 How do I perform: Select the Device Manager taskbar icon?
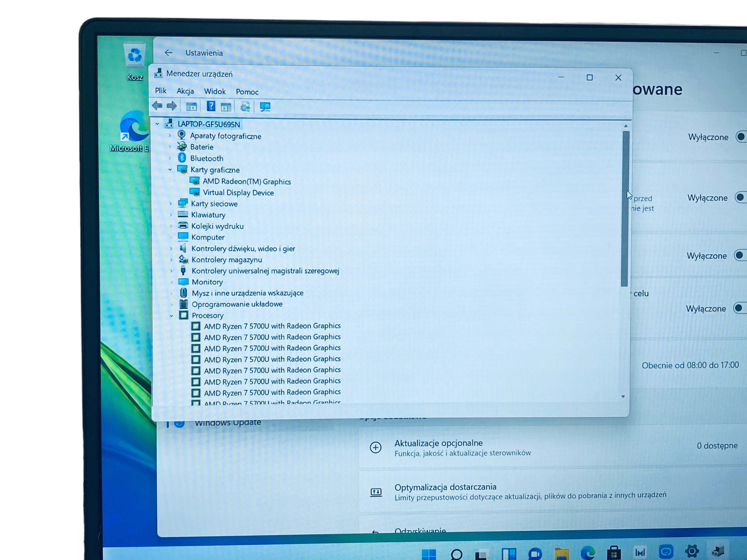pyautogui.click(x=718, y=551)
